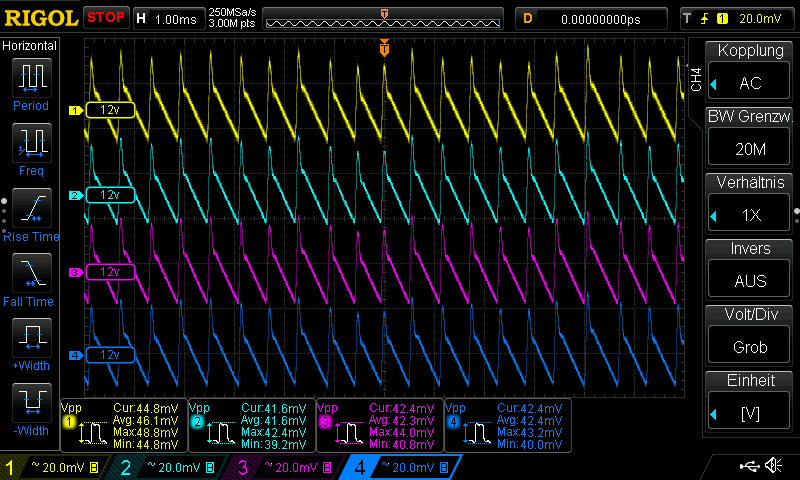Select the -Width measurement icon
This screenshot has width=800, height=480.
pyautogui.click(x=31, y=401)
